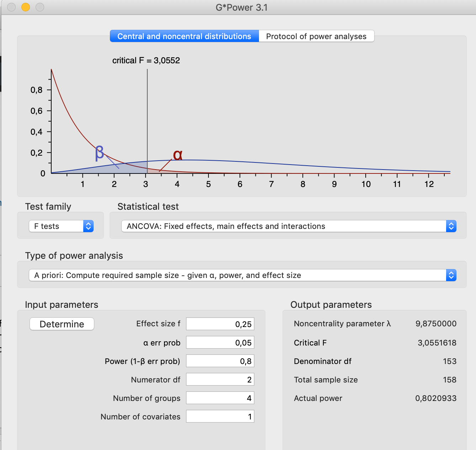The width and height of the screenshot is (476, 450).
Task: Select the Power (1-β err prob) field
Action: [x=220, y=361]
